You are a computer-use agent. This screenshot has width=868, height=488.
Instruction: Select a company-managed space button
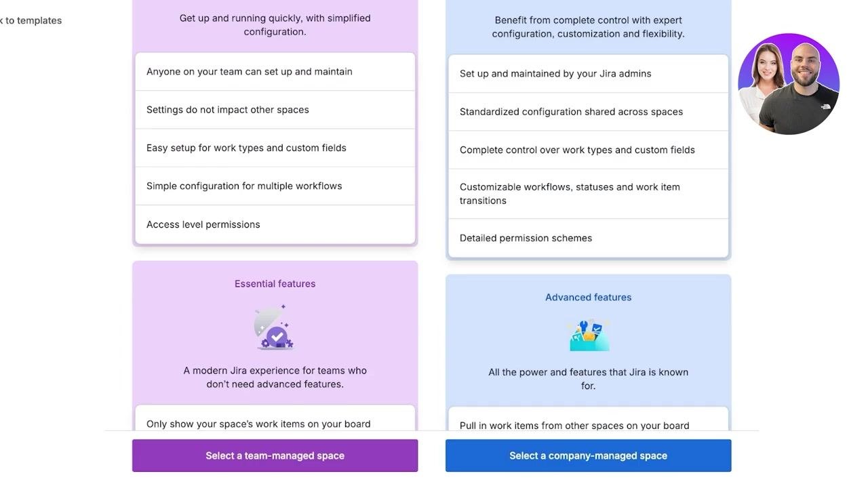[588, 455]
